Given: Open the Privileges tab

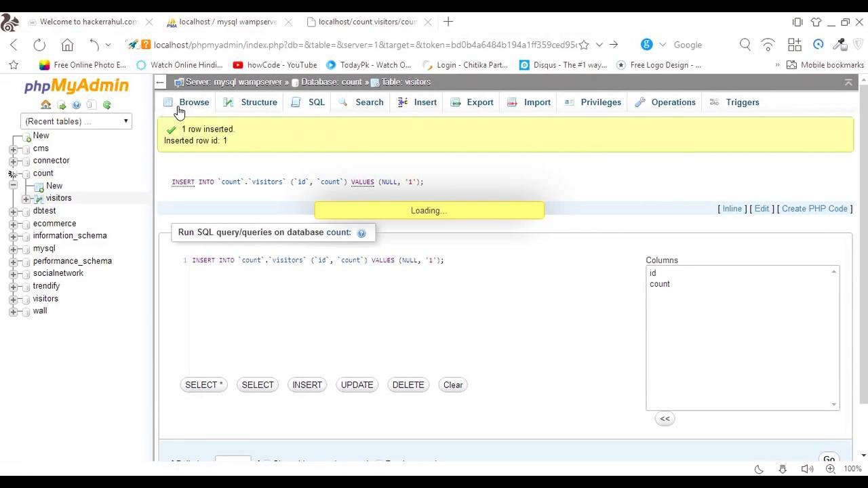Looking at the screenshot, I should point(593,102).
